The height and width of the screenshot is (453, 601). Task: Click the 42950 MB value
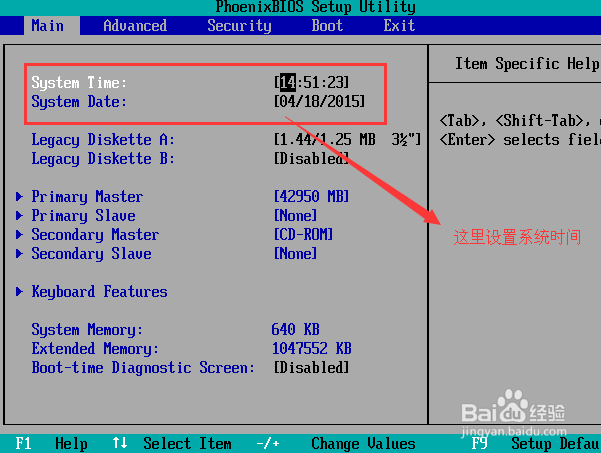click(x=311, y=197)
